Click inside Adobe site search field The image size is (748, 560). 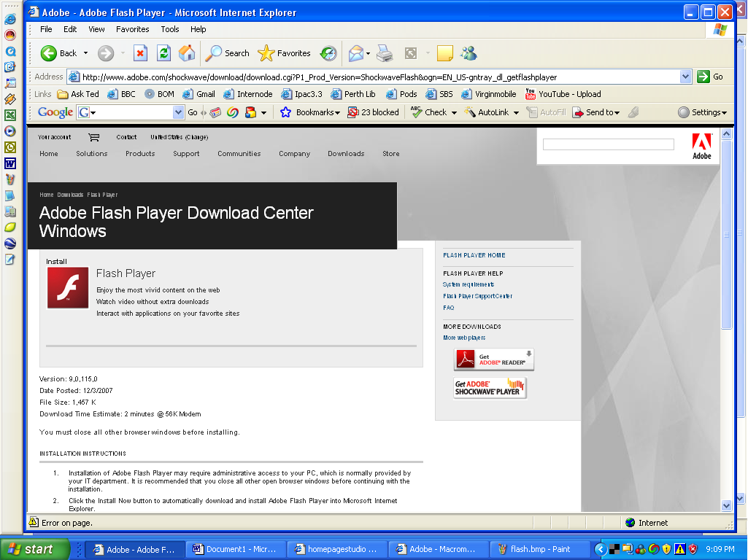click(608, 144)
